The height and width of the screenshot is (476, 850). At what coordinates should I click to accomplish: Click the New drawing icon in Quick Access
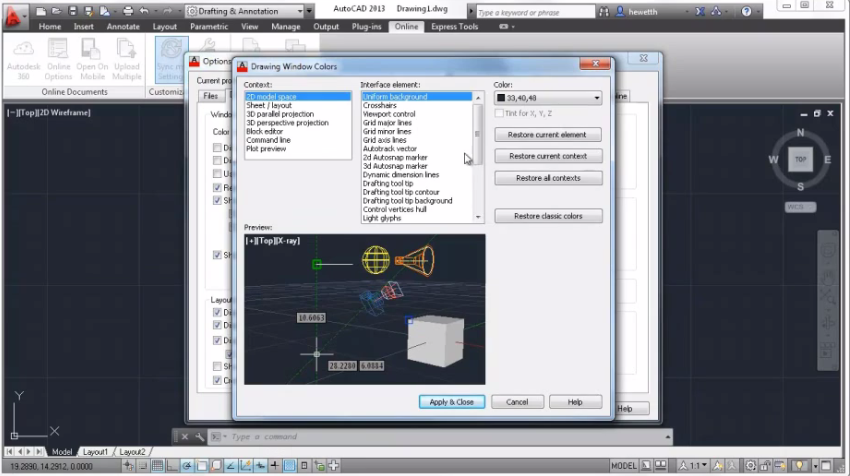(41, 11)
